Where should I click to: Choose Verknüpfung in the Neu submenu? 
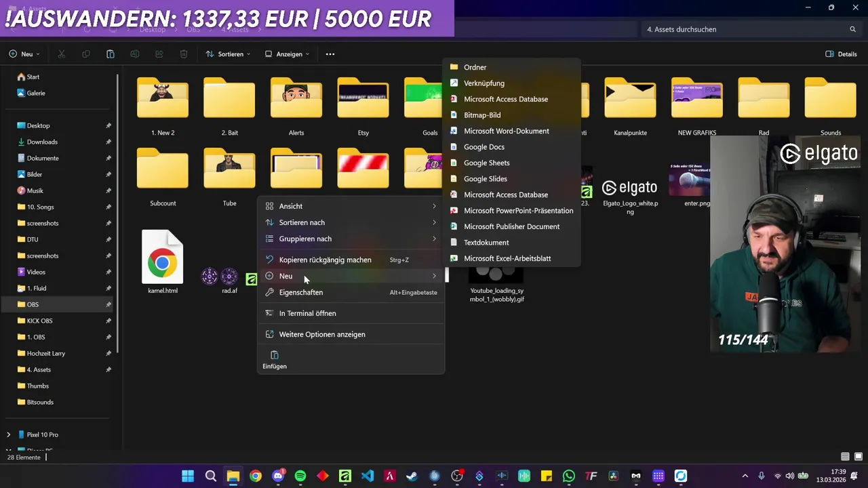click(511, 83)
